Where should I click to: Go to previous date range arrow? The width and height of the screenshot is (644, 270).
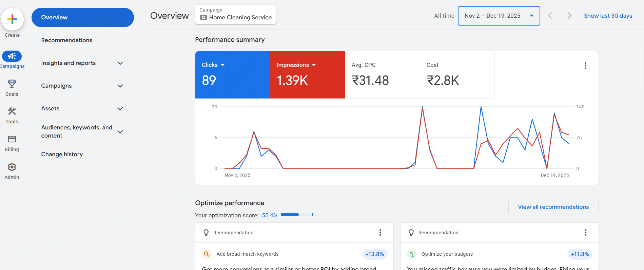550,16
